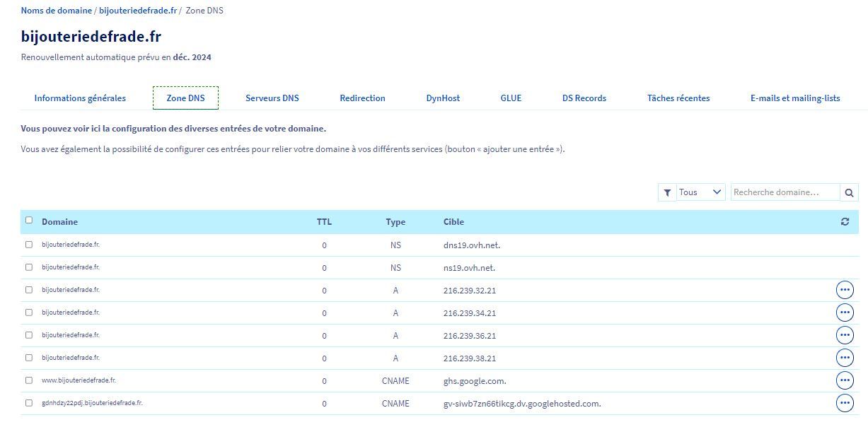This screenshot has width=868, height=432.
Task: Click bijouteriedefrade.fr breadcrumb link
Action: 137,11
